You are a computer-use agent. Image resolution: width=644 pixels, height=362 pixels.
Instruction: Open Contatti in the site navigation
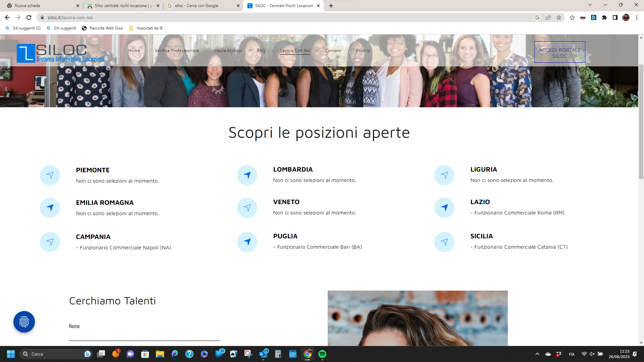coord(333,51)
